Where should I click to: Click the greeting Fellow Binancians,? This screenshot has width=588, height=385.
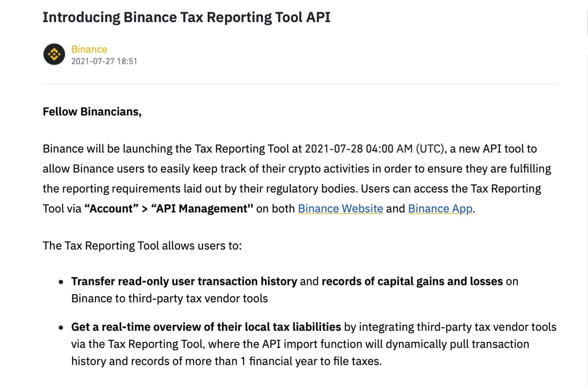tap(92, 112)
